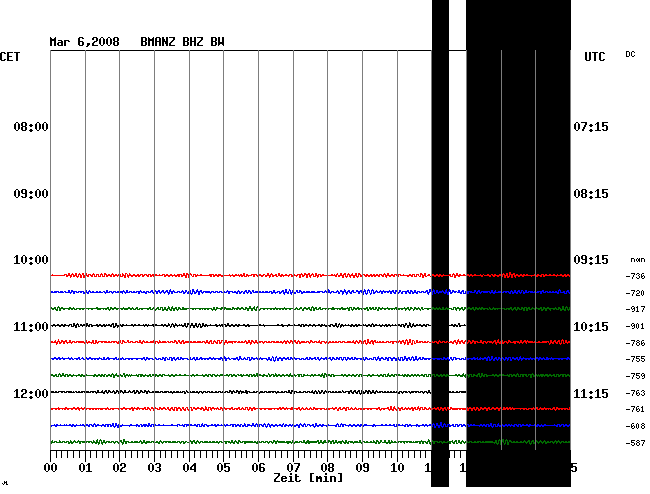This screenshot has height=494, width=650.
Task: Click the UTC time label '10:15'
Action: (591, 327)
